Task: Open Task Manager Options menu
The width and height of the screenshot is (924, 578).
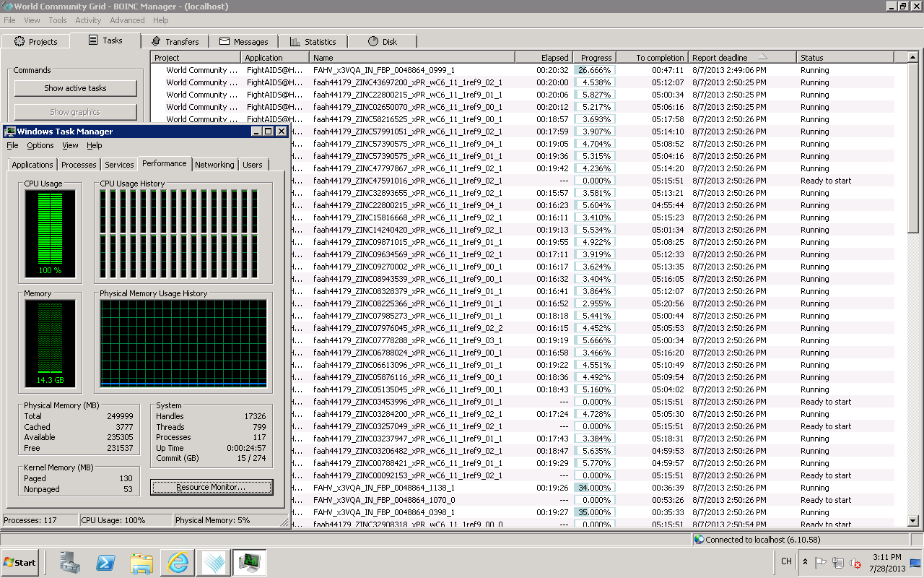Action: pos(40,145)
